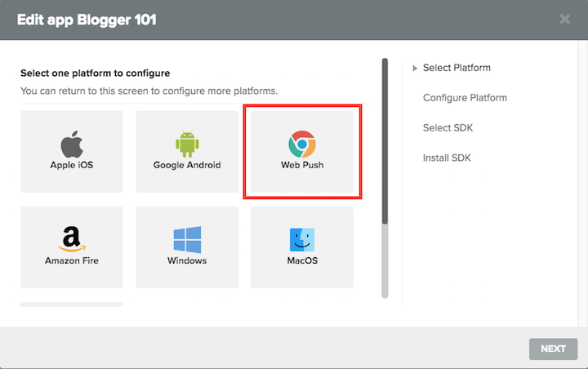Screen dimensions: 588x369
Task: Click the 'Select one platform to configure' heading
Action: click(96, 73)
